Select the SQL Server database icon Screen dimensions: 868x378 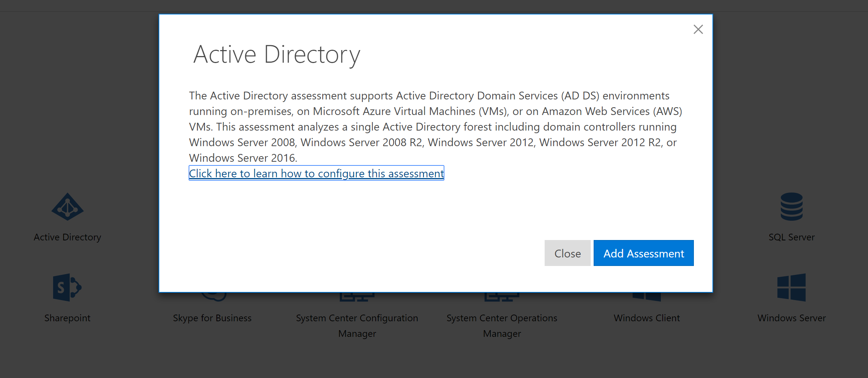(792, 207)
